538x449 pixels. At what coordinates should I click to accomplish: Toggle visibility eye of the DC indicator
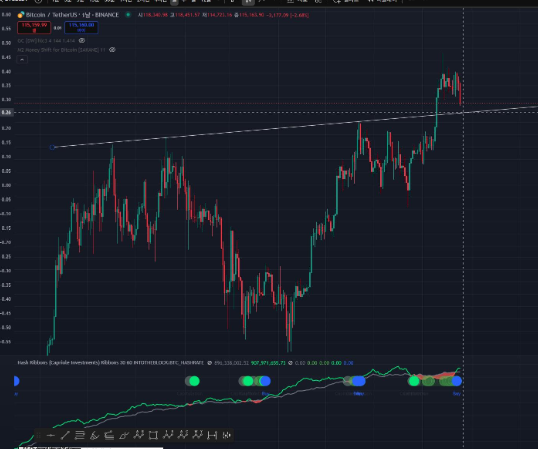click(82, 40)
